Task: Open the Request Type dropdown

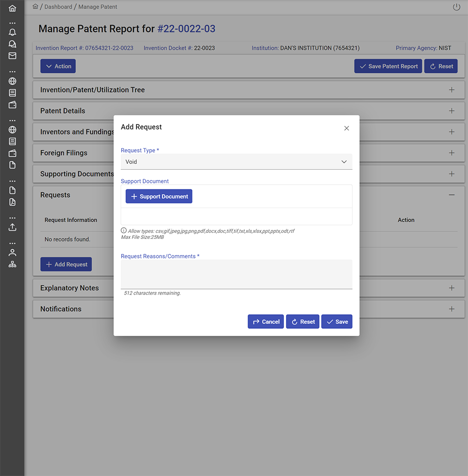Action: (x=236, y=162)
